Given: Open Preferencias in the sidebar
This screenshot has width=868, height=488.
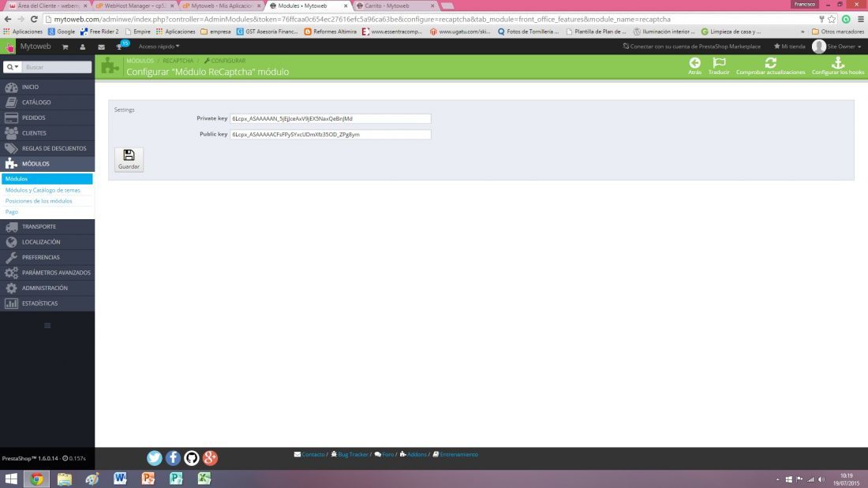Looking at the screenshot, I should pyautogui.click(x=47, y=257).
